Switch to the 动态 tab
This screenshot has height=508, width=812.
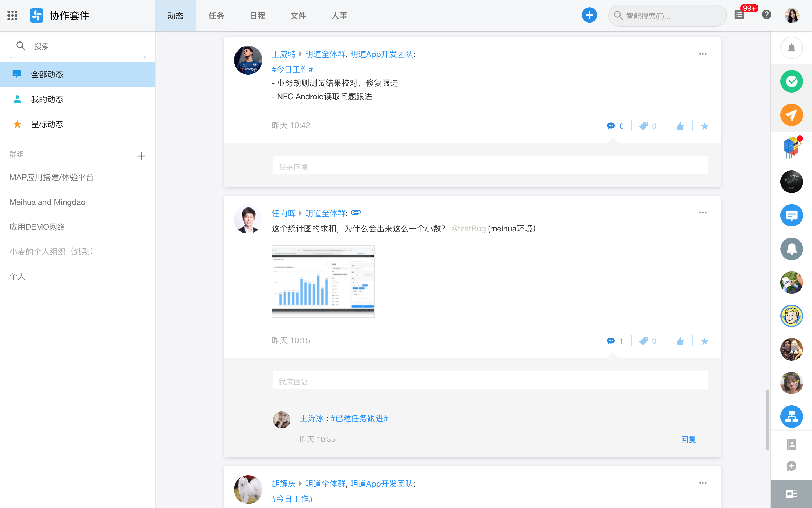[175, 16]
